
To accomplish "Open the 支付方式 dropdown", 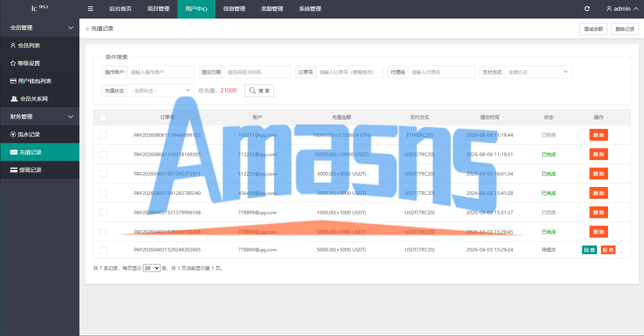I will (538, 72).
